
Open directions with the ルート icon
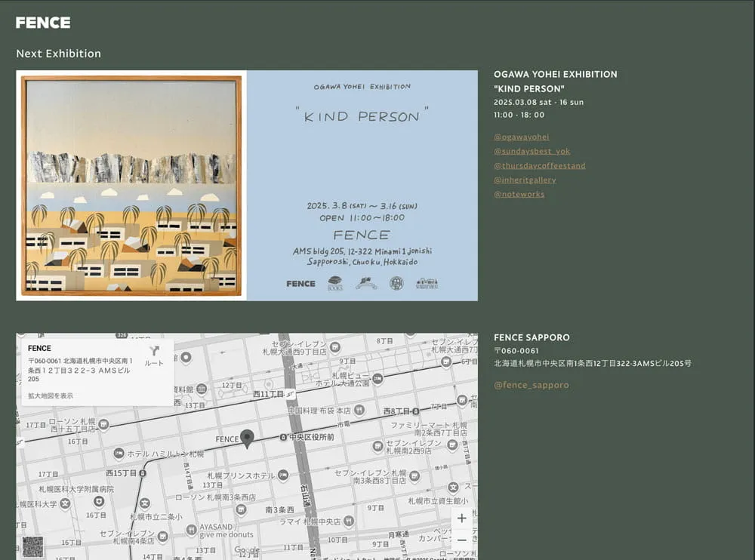pyautogui.click(x=154, y=355)
